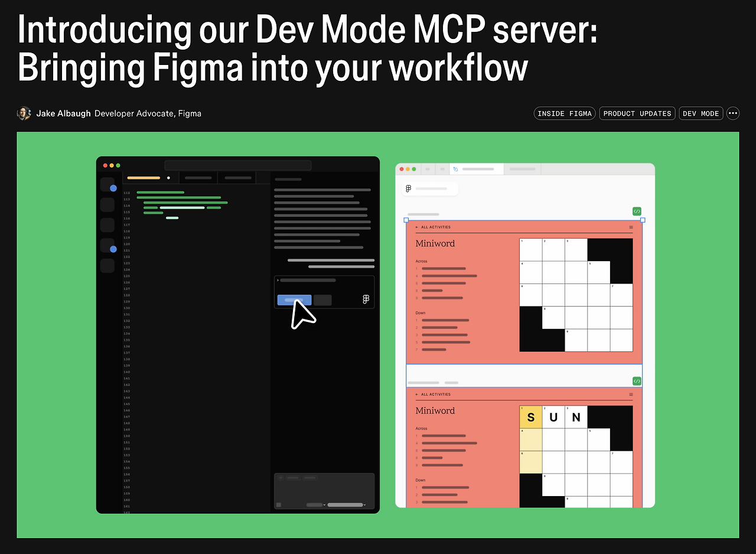Click the yellow S crossword cell

[531, 417]
